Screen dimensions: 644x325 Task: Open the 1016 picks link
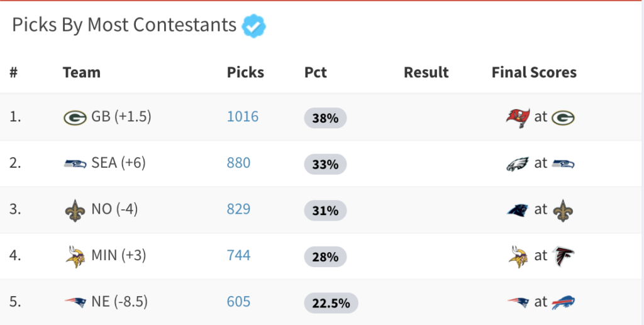point(243,116)
